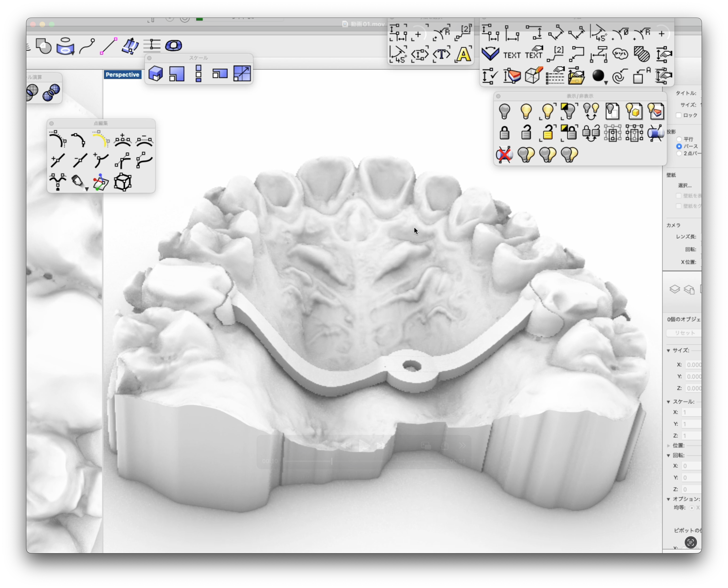This screenshot has height=588, width=728.
Task: Select the hand drag tool in the 点編集 panel
Action: point(77,182)
